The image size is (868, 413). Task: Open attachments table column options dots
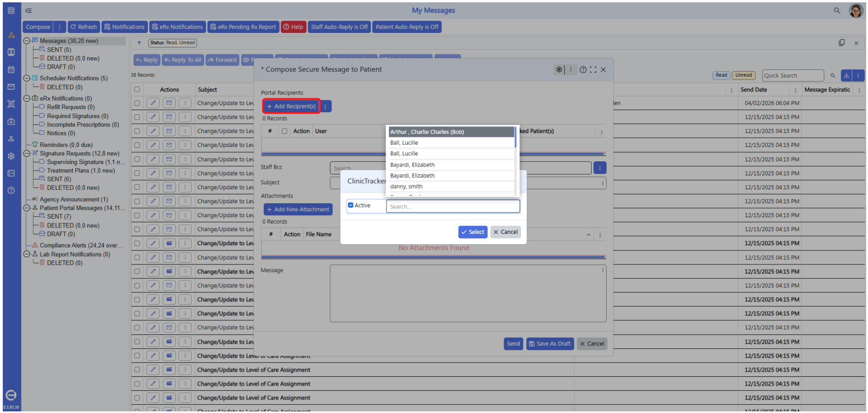click(600, 235)
